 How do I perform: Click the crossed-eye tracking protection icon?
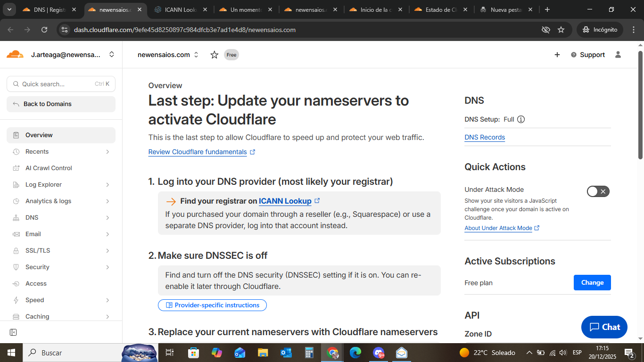coord(546,30)
